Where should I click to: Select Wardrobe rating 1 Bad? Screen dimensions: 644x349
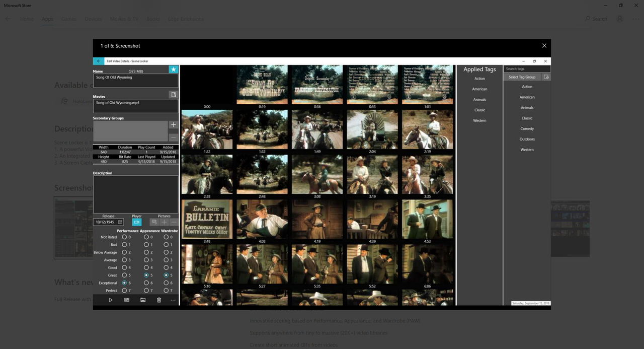point(166,245)
